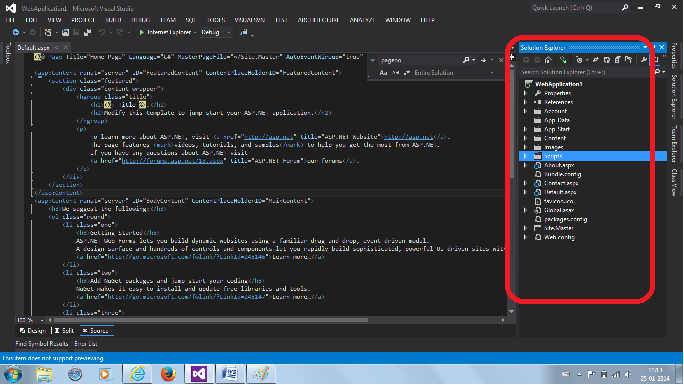Click the Navigate Backward toolbar icon
This screenshot has height=385, width=684.
click(16, 32)
